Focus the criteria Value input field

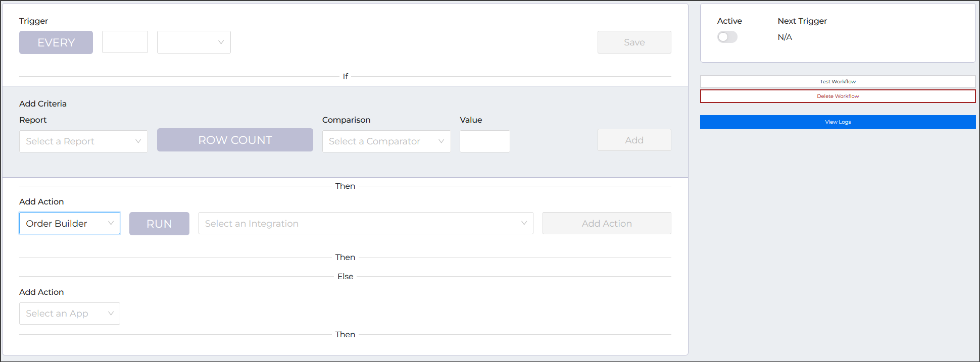[x=485, y=141]
